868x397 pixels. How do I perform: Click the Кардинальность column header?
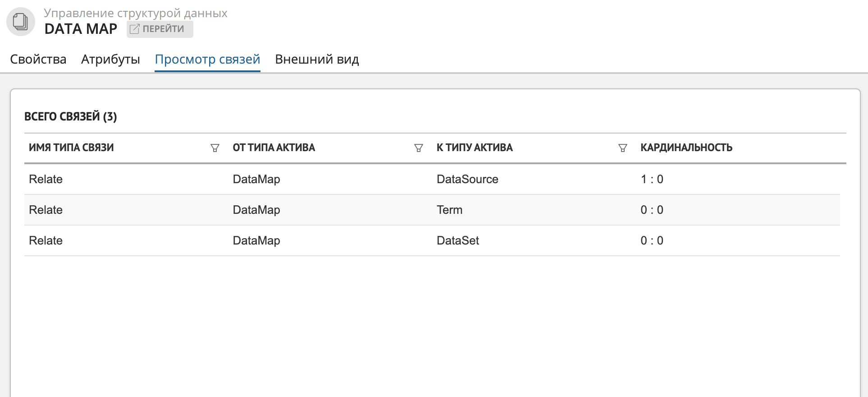[x=686, y=148]
